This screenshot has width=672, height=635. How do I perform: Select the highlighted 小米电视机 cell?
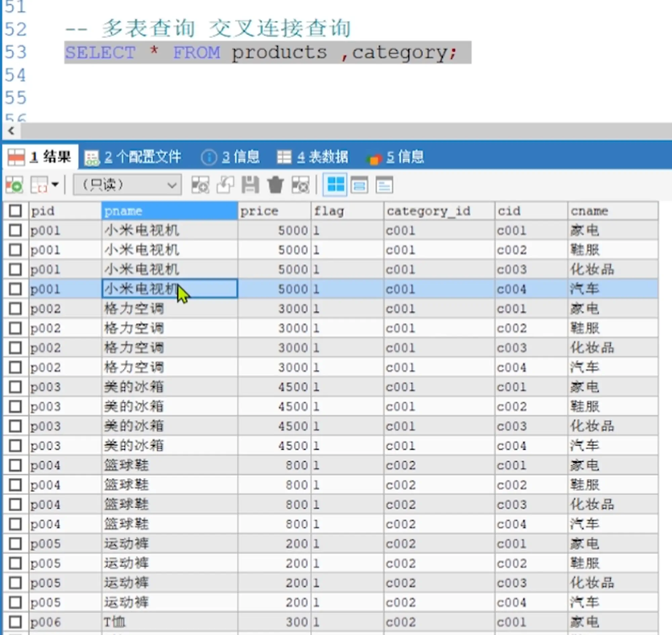coord(169,289)
